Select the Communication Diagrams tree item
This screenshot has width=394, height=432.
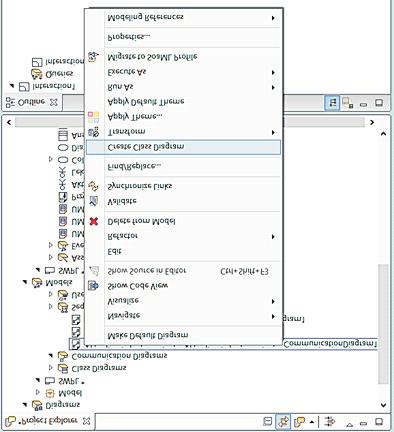point(119,356)
